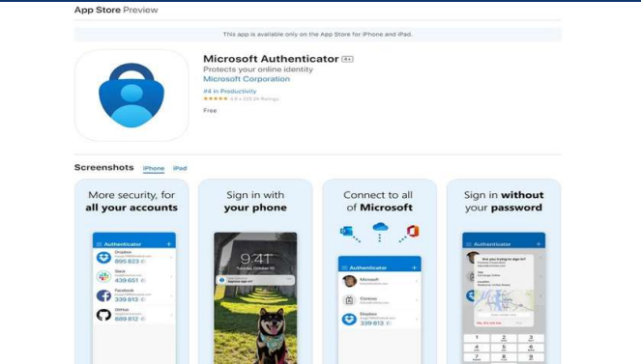Click the plus icon in fourth screenshot's header
Viewport: 641px width, 364px height.
(x=539, y=244)
